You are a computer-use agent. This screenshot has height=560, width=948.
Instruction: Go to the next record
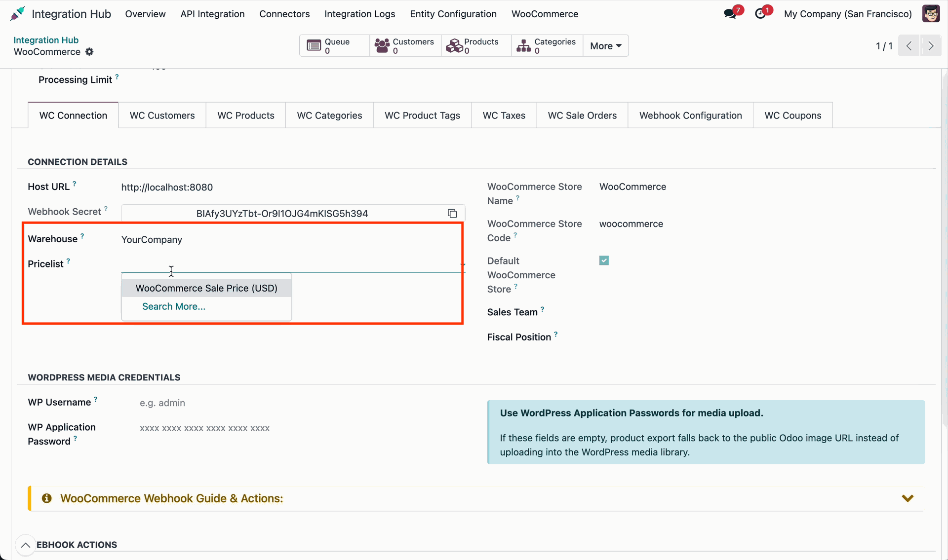[x=931, y=46]
